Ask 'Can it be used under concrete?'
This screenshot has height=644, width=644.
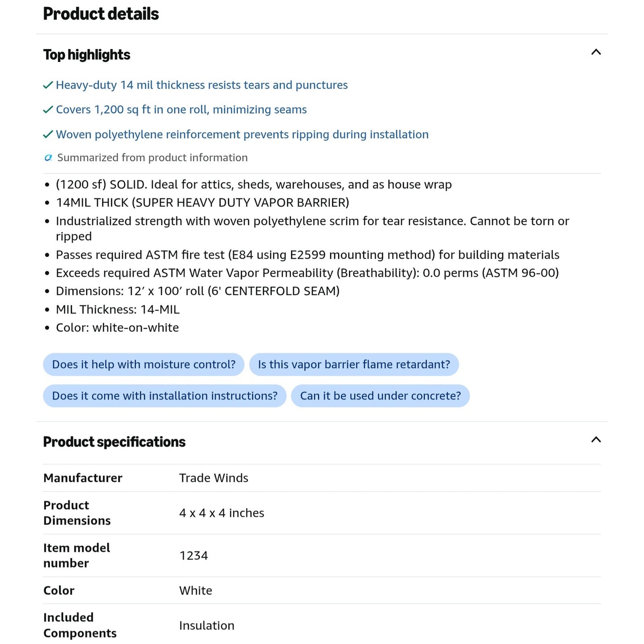[x=380, y=396]
